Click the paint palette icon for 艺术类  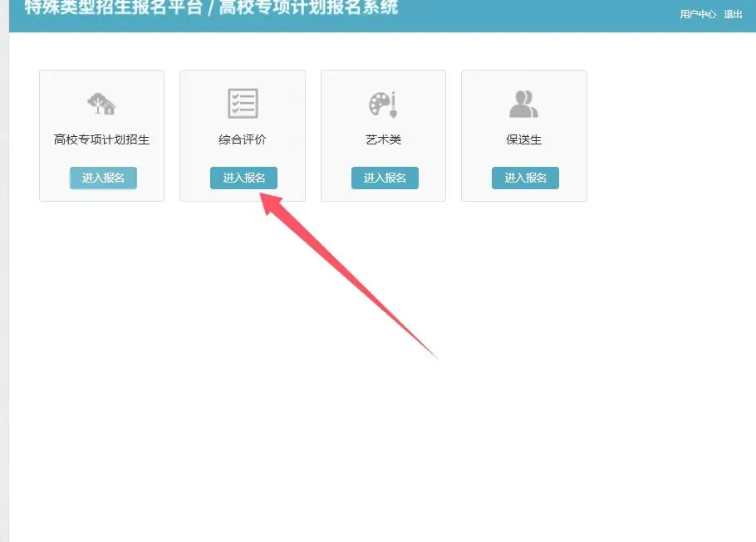click(x=383, y=104)
